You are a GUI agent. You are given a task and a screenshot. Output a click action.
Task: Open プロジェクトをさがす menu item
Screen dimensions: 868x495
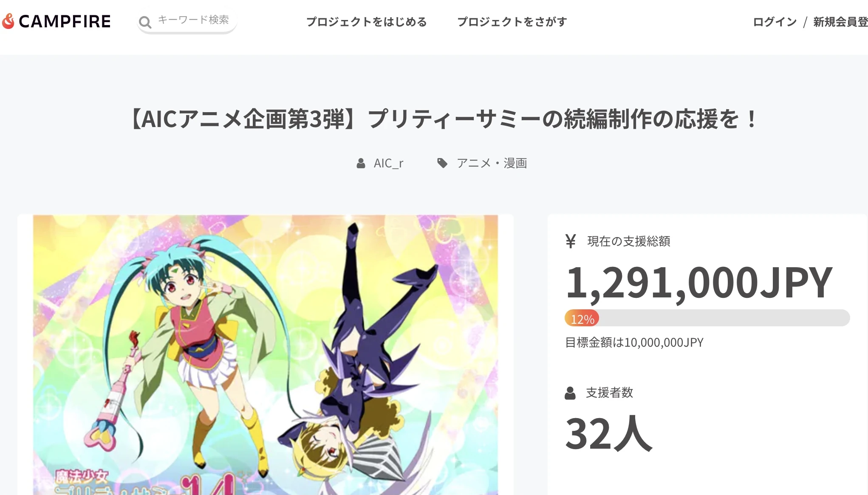[x=512, y=22]
